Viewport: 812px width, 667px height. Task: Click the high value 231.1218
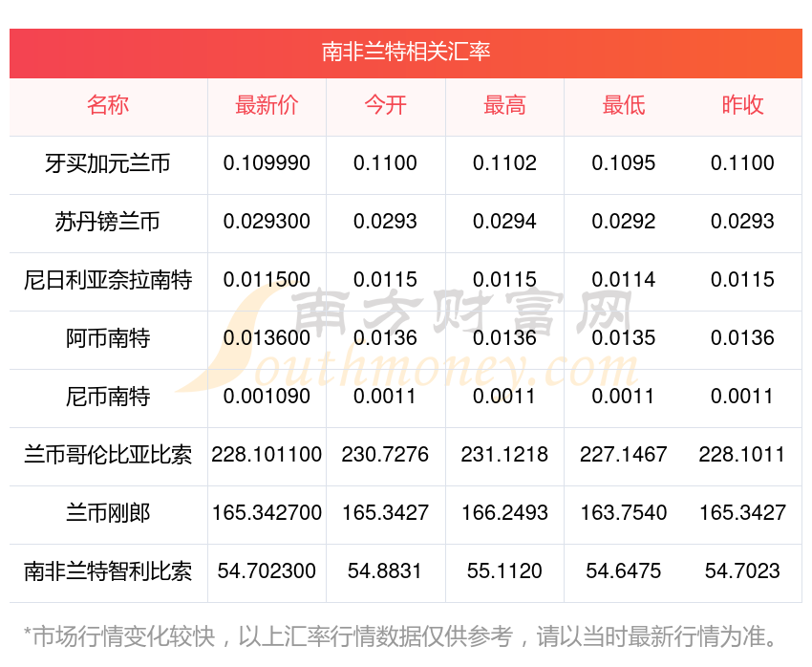coord(504,455)
